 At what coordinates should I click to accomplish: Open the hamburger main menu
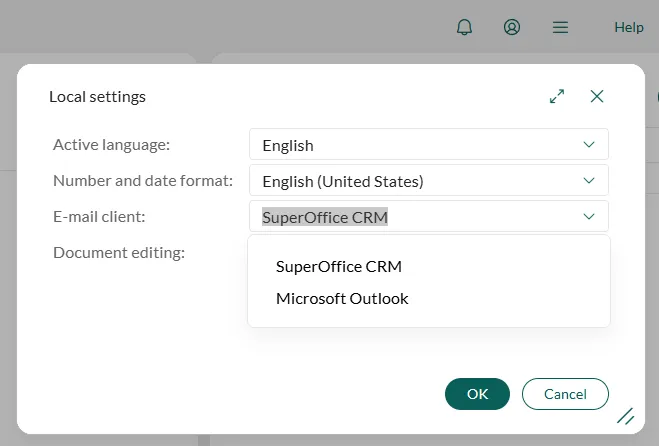[x=561, y=27]
